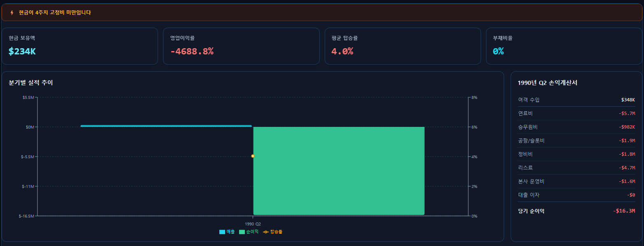Viewport: 644px width, 246px height.
Task: Select the 본사 운영비 row label
Action: [x=531, y=181]
